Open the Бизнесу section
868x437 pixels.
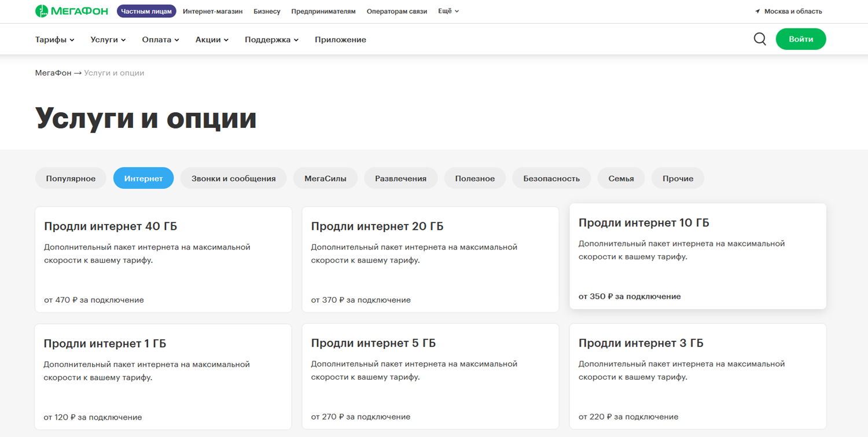pyautogui.click(x=267, y=11)
